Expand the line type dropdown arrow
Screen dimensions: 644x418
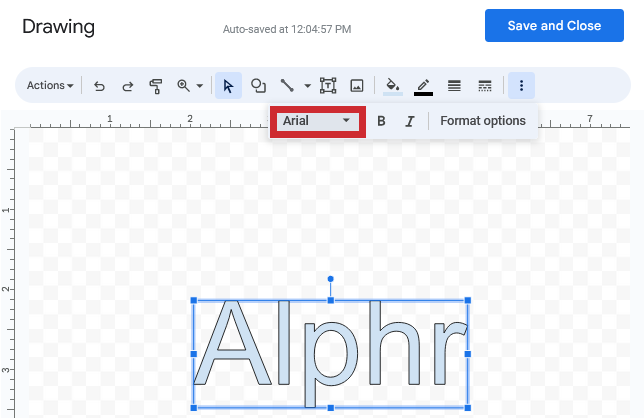[307, 86]
